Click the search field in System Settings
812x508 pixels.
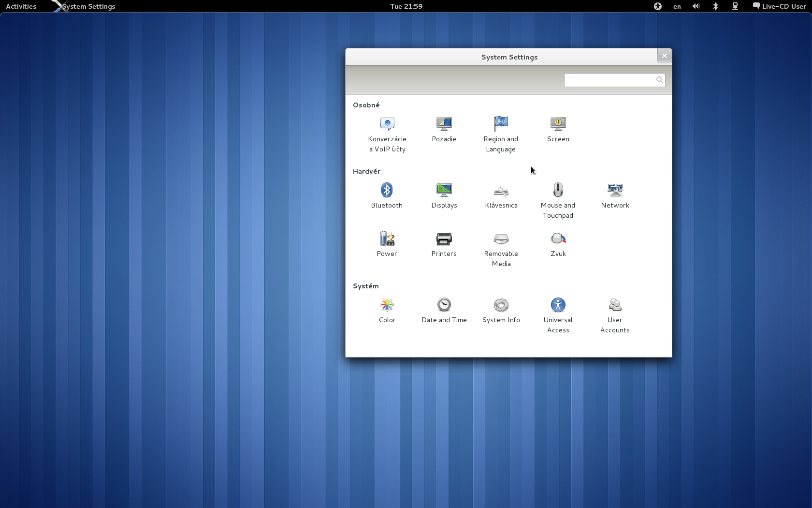[x=614, y=80]
